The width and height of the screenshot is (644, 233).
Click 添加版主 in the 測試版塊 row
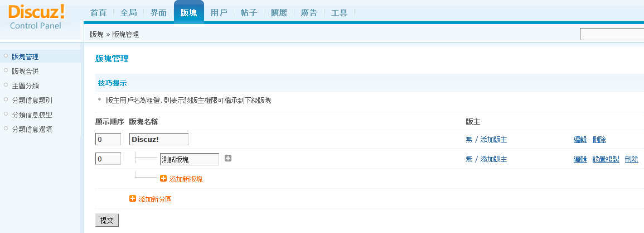pyautogui.click(x=493, y=159)
